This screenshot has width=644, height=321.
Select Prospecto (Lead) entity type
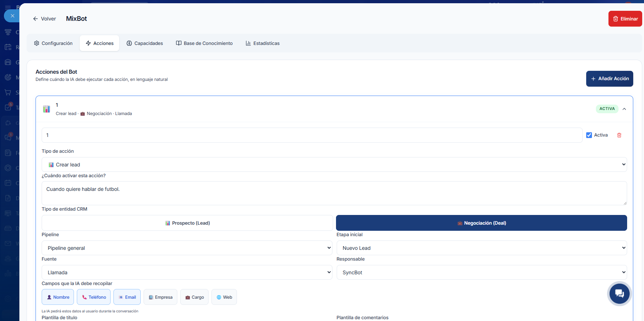pyautogui.click(x=187, y=223)
